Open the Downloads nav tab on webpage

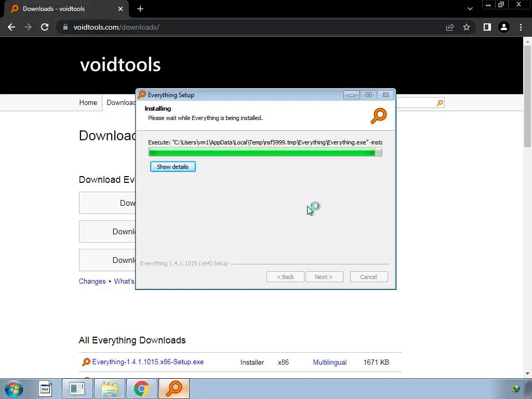click(x=121, y=102)
